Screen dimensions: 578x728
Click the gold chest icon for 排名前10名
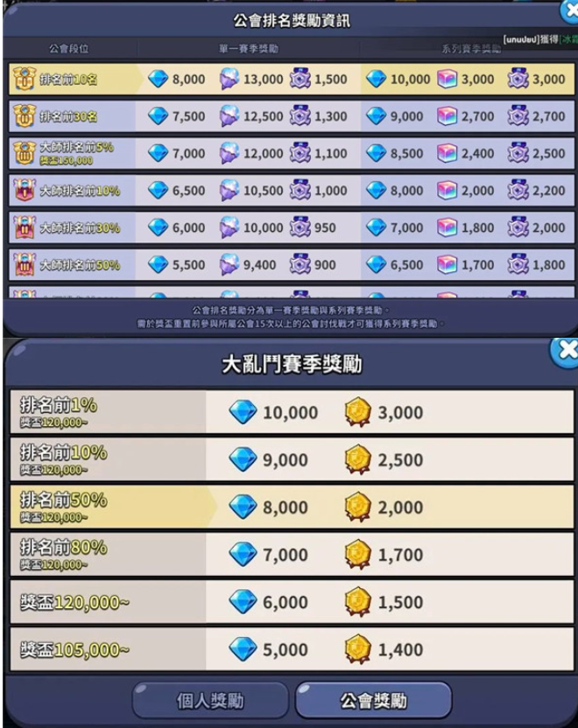(24, 79)
